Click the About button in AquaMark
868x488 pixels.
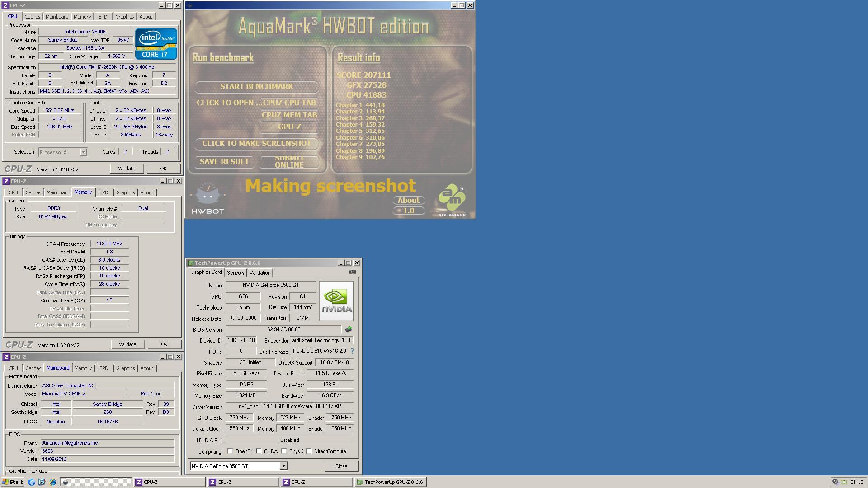[x=409, y=201]
